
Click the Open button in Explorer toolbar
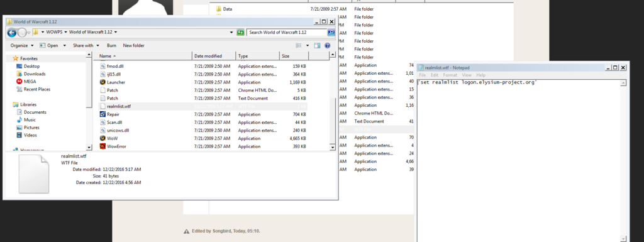(x=49, y=45)
